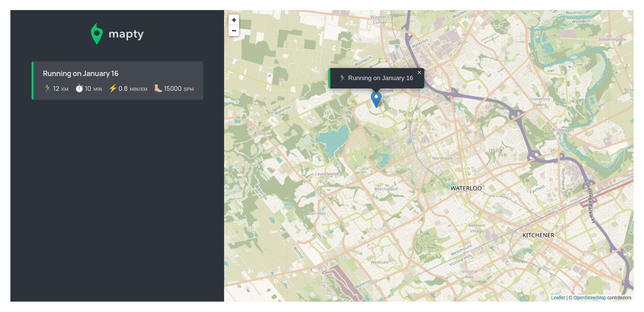Click the Wagner's Corner label
The width and height of the screenshot is (644, 312).
(x=380, y=20)
